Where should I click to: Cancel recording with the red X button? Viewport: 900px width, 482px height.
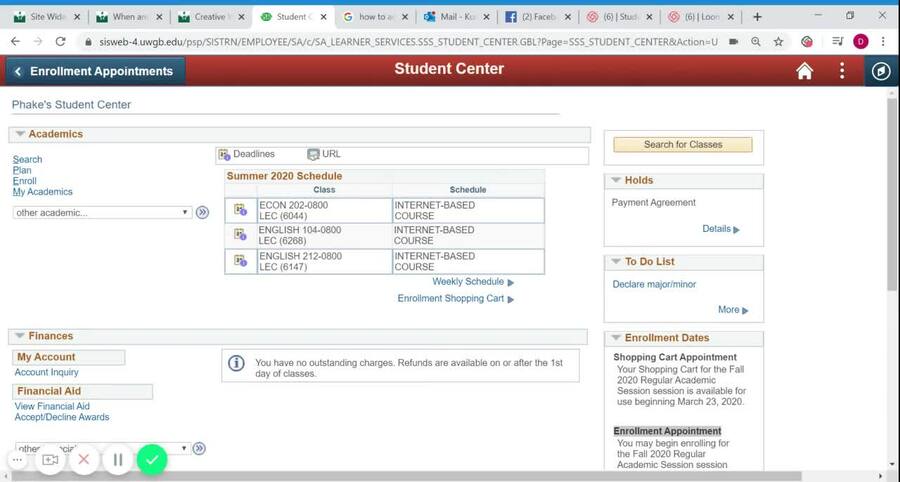84,459
